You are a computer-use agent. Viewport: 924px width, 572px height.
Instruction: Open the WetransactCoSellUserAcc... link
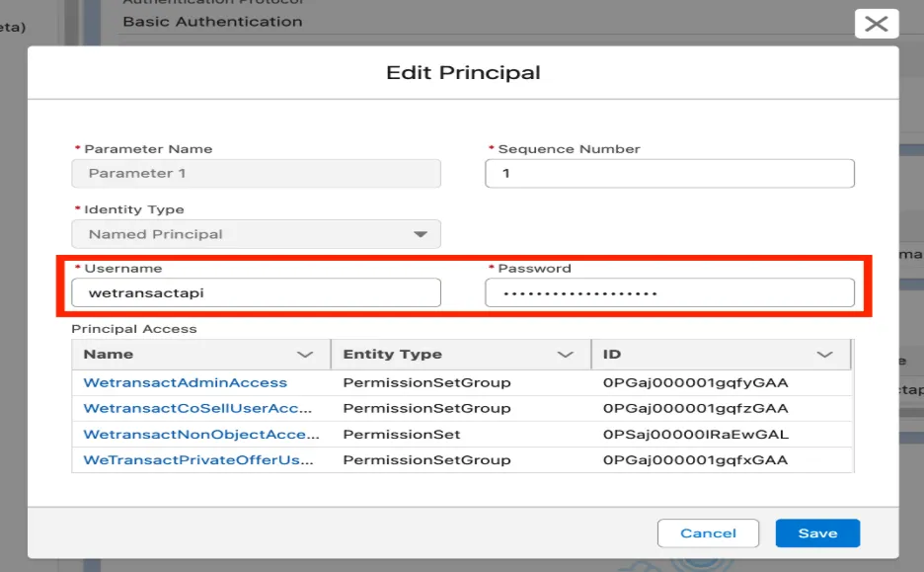point(197,408)
